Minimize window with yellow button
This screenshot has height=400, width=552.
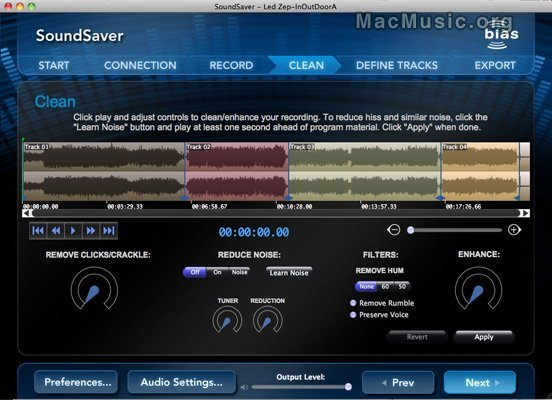pyautogui.click(x=20, y=6)
